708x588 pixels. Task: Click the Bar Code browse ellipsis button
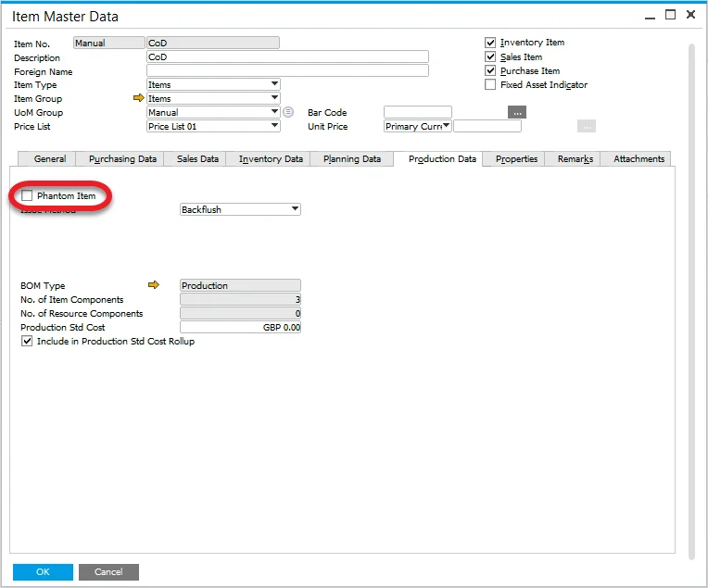click(518, 112)
